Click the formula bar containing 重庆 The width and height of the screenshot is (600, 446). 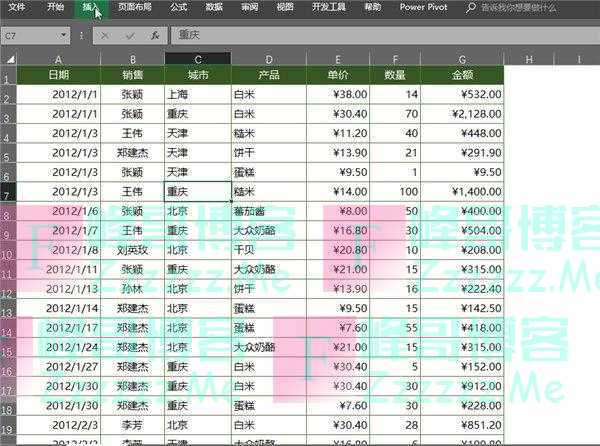[380, 35]
